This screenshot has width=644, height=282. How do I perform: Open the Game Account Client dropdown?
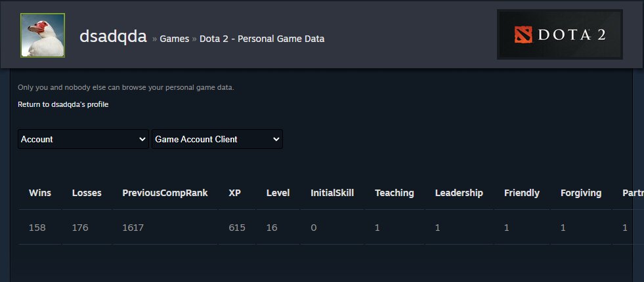(217, 139)
